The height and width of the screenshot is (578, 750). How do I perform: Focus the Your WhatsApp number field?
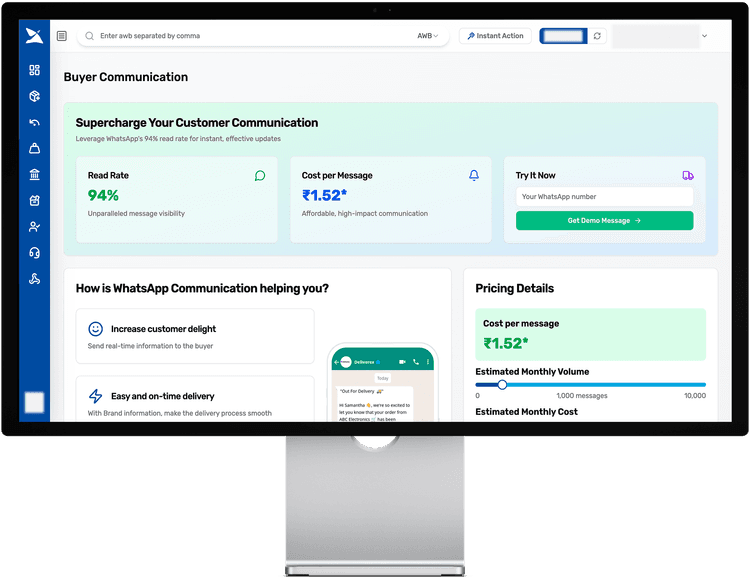coord(604,197)
